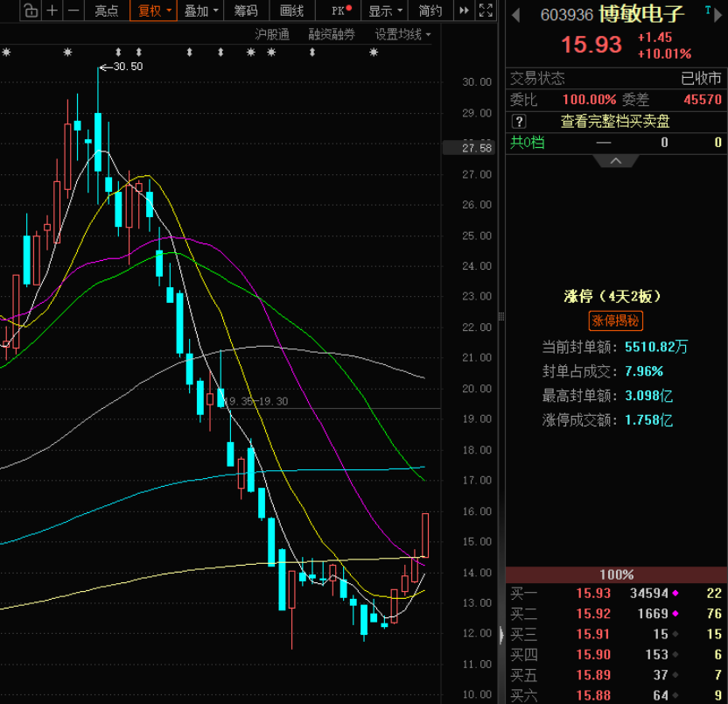
Task: Zoom in the chart with the plus icon
Action: pyautogui.click(x=52, y=11)
